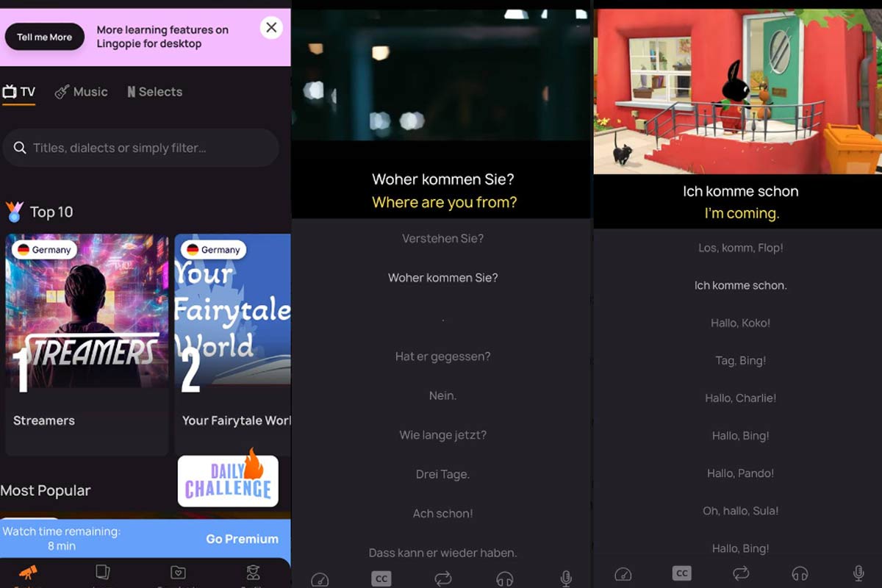Tap the headphones icon in the middle player

504,579
